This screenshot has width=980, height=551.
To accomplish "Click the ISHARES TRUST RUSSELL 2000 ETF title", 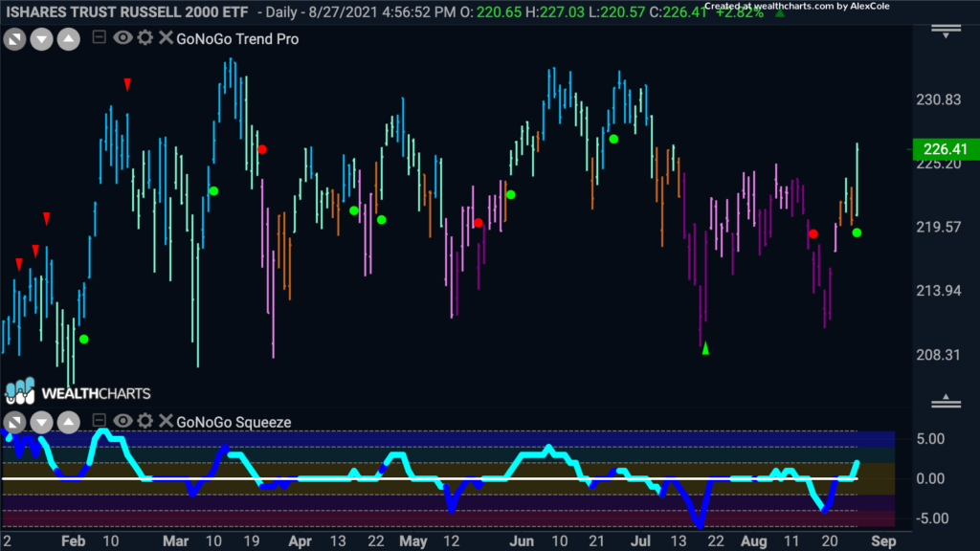I will point(127,11).
